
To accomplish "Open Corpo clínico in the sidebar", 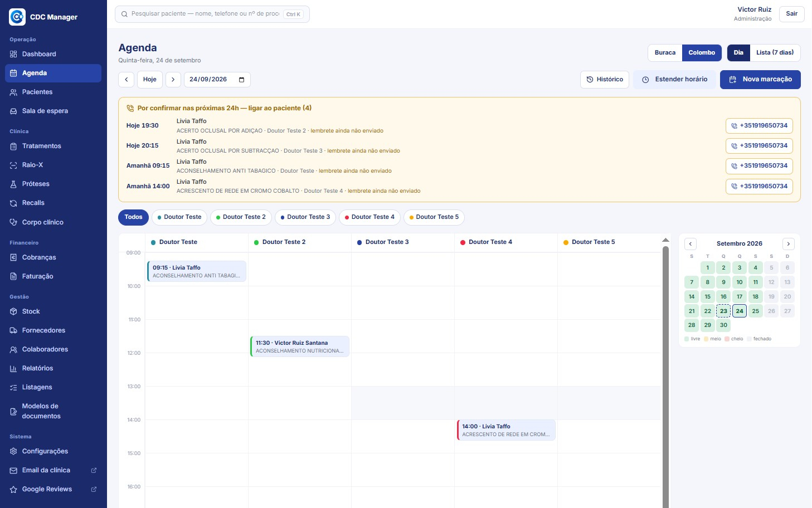I will click(54, 222).
